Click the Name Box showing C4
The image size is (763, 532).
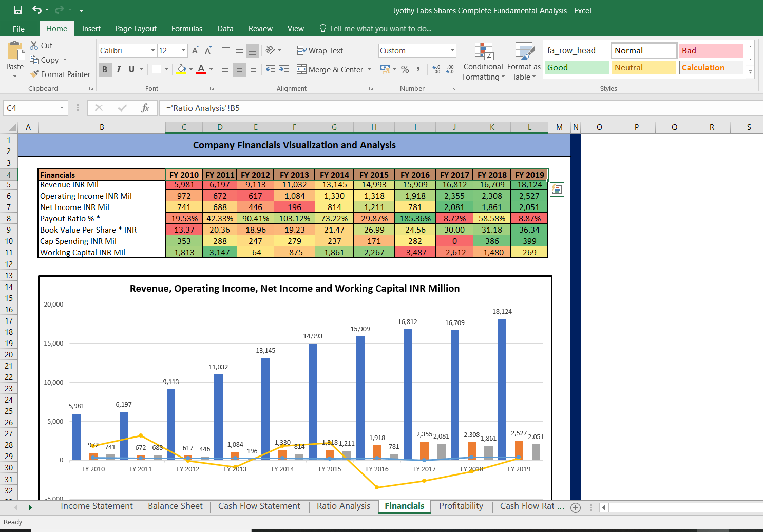[35, 108]
